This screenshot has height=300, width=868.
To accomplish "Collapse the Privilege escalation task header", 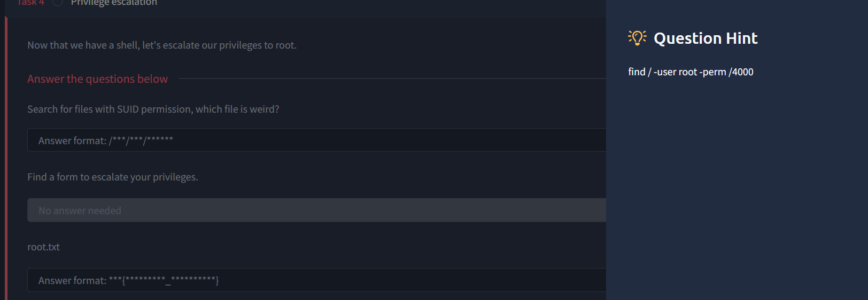I will coord(305,4).
